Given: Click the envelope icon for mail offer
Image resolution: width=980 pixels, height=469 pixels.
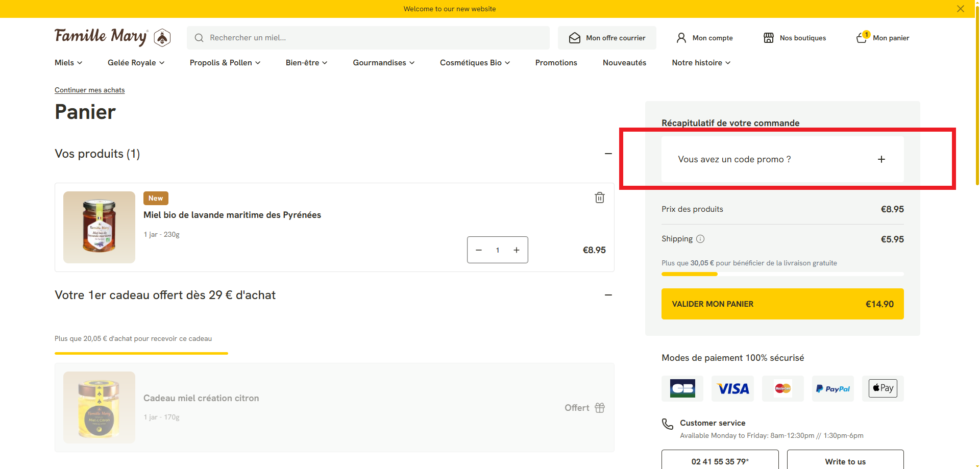Looking at the screenshot, I should (x=575, y=38).
